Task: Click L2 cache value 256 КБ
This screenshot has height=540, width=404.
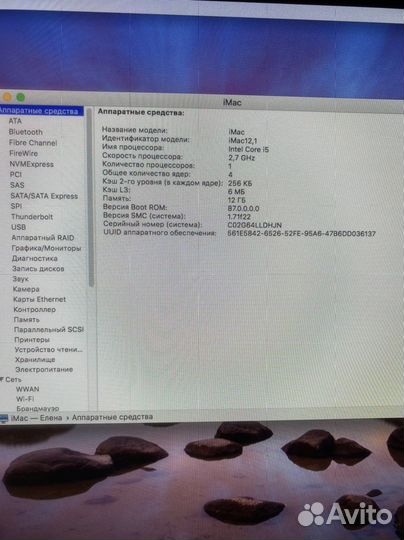Action: (240, 183)
